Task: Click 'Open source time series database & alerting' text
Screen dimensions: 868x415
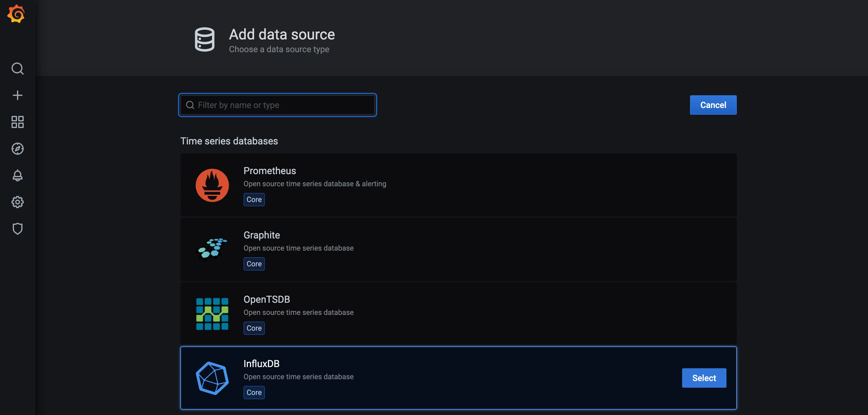Action: click(x=315, y=184)
